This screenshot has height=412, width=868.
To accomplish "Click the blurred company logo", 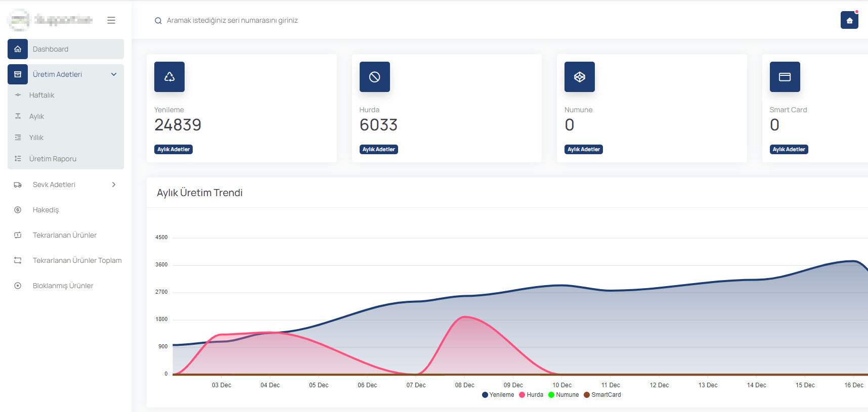I will [51, 20].
